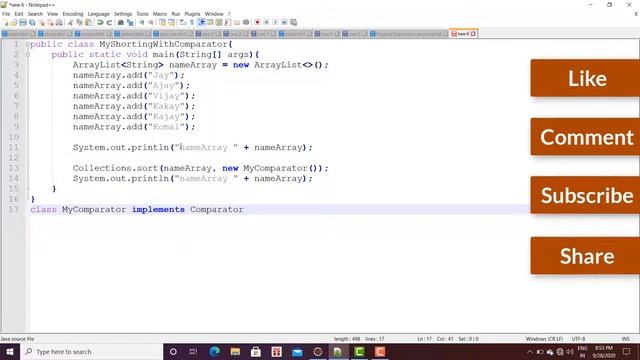Toggle word wrap toolbar icon
This screenshot has height=360, width=640.
pos(183,22)
